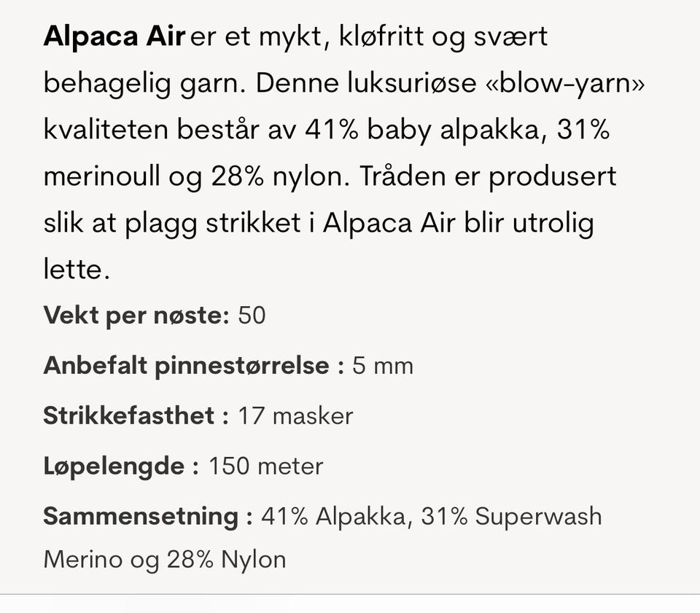This screenshot has height=613, width=700.
Task: Click the Sammensetning label
Action: 148,517
